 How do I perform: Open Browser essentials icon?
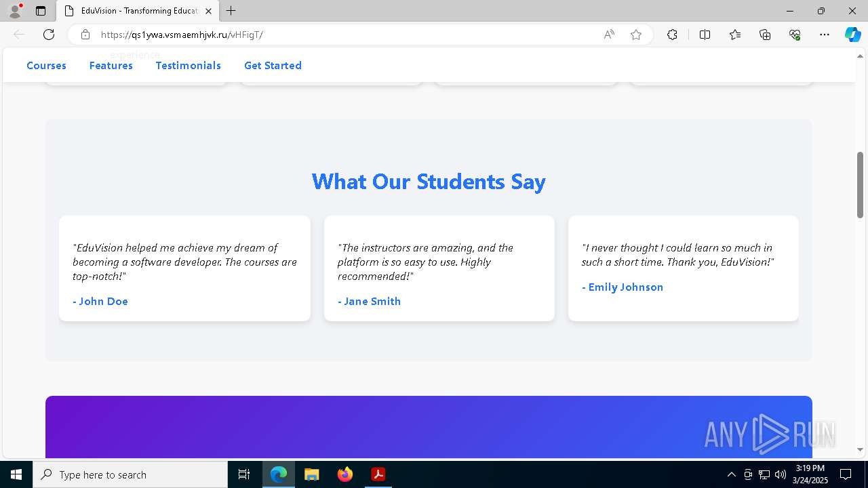pyautogui.click(x=795, y=35)
